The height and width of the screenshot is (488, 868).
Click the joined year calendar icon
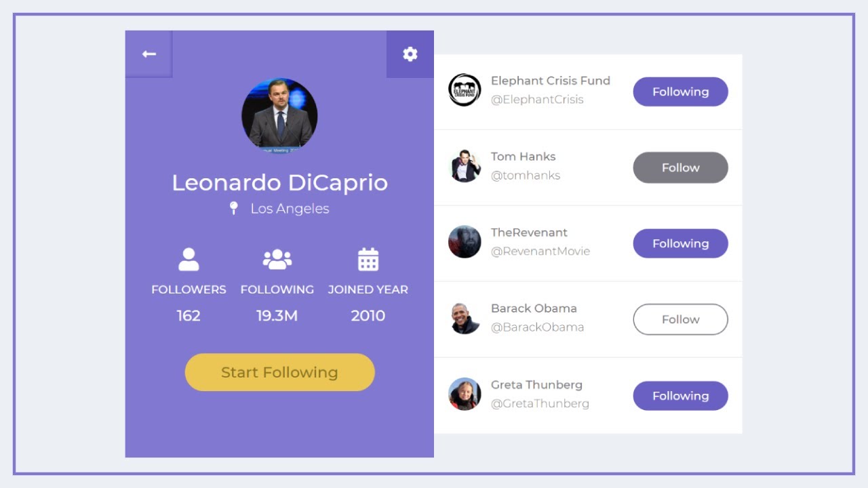[368, 260]
